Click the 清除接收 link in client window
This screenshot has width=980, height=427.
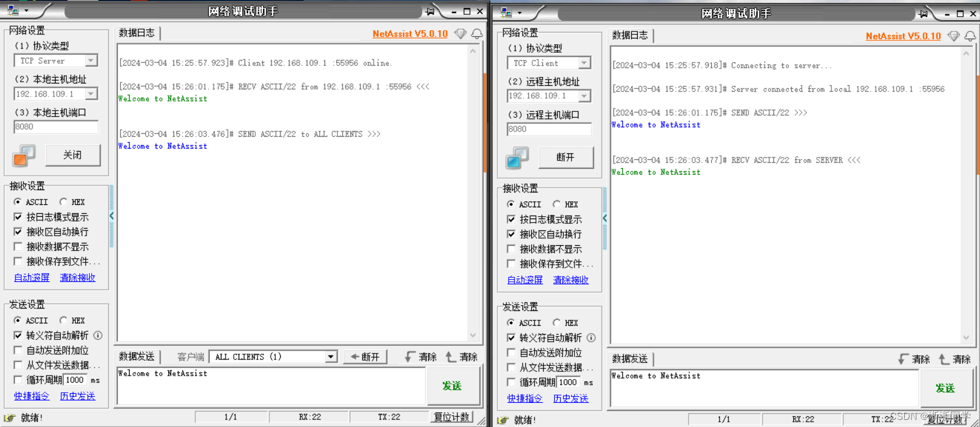pyautogui.click(x=571, y=280)
